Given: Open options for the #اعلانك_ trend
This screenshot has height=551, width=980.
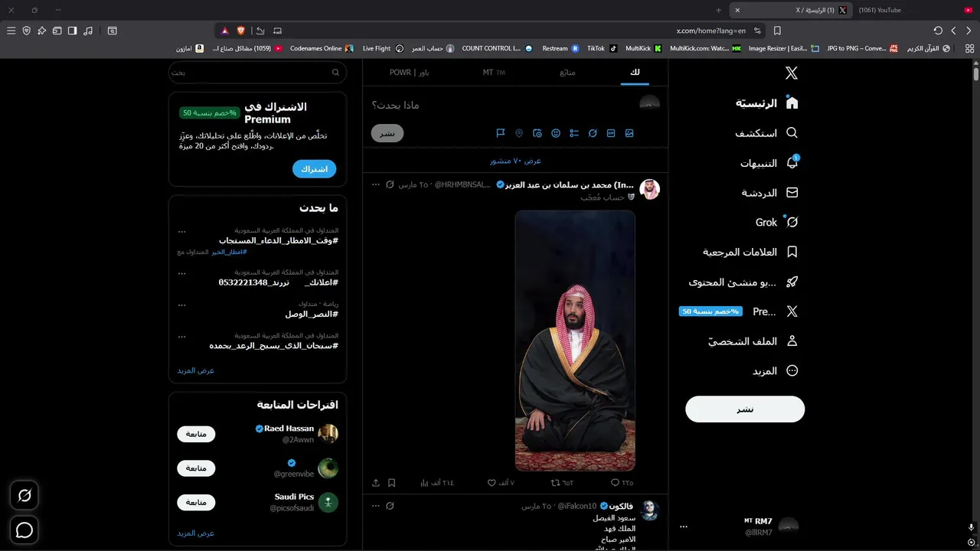Looking at the screenshot, I should point(181,272).
